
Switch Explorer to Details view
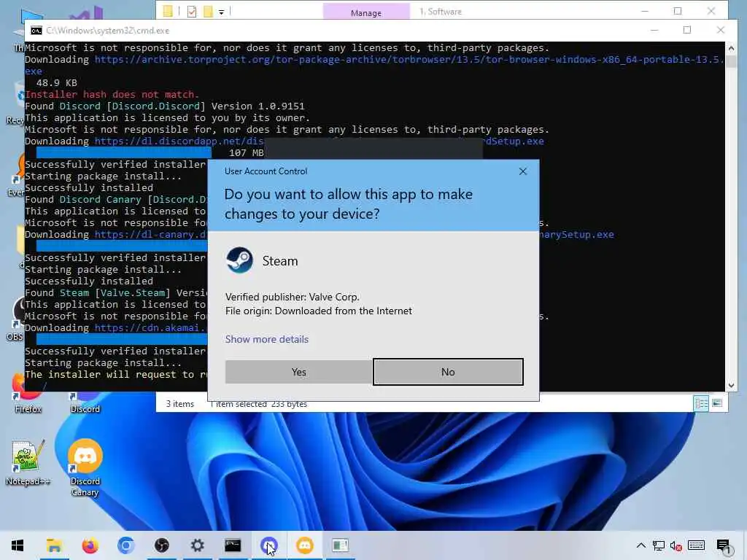702,404
